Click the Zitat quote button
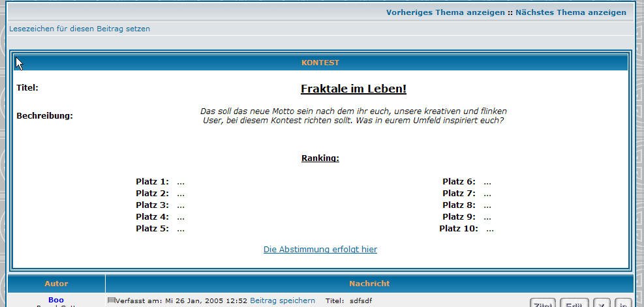This screenshot has width=644, height=307. coord(542,303)
